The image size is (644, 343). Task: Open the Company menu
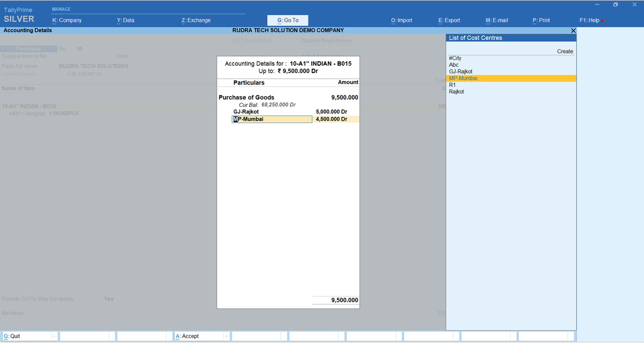pyautogui.click(x=67, y=20)
